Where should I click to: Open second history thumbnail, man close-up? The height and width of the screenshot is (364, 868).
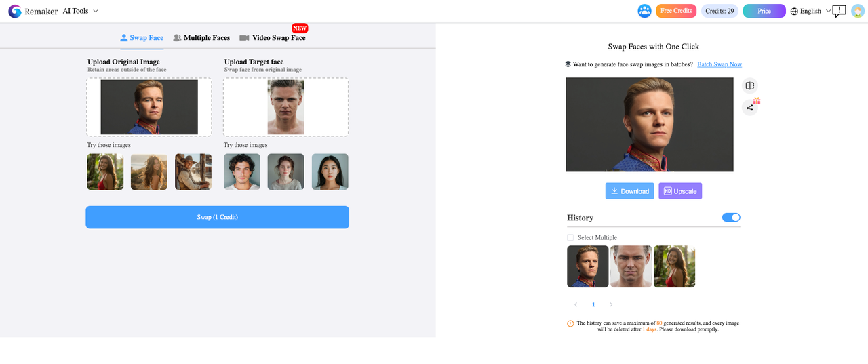(x=631, y=266)
